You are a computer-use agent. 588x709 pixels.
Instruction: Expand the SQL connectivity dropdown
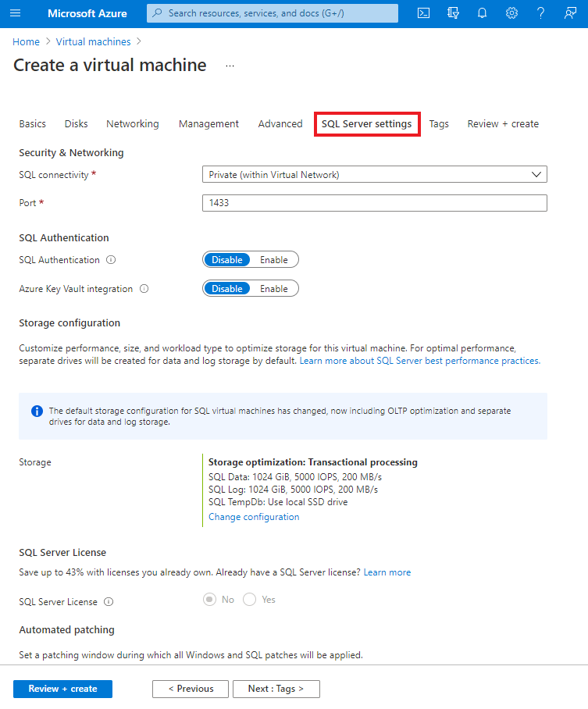coord(374,175)
